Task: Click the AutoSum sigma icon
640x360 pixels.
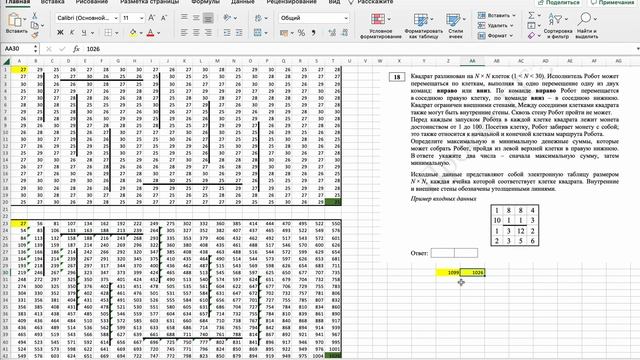Action: tap(531, 15)
